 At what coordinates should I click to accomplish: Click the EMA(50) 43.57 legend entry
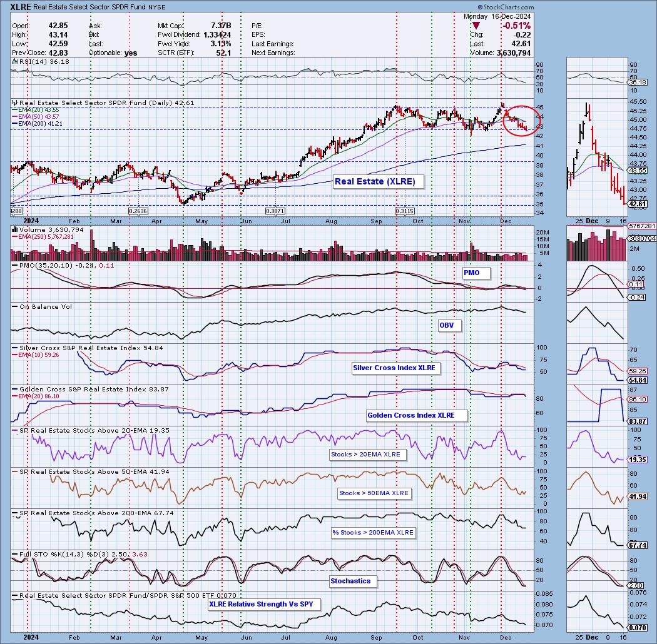pos(35,116)
